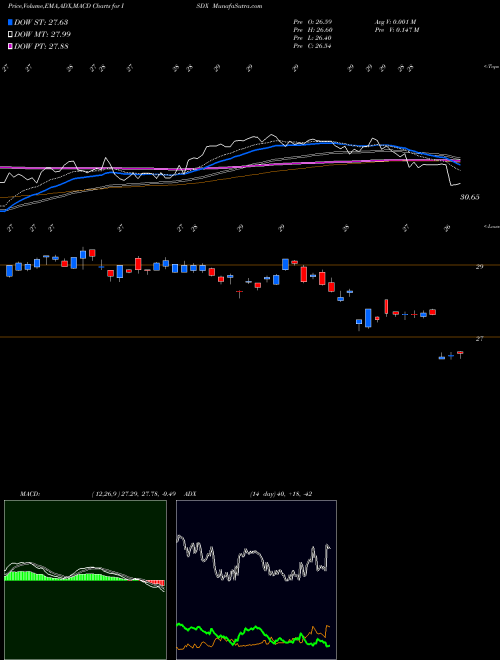Click the 'Pre L: 26.40' value

pyautogui.click(x=313, y=38)
